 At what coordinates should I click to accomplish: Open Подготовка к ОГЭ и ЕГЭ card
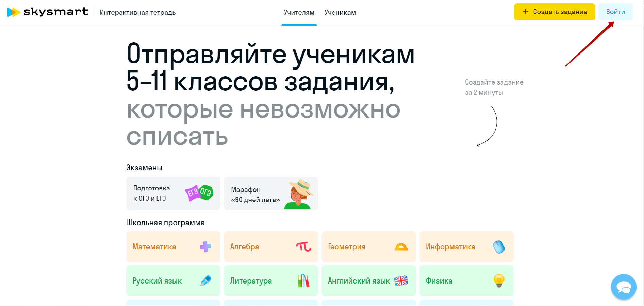173,193
